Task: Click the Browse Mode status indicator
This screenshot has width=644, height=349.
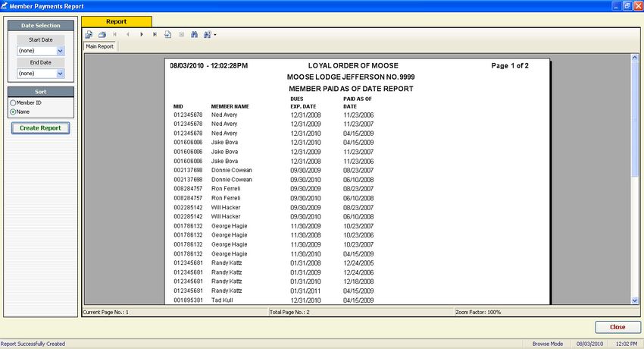Action: click(x=548, y=344)
